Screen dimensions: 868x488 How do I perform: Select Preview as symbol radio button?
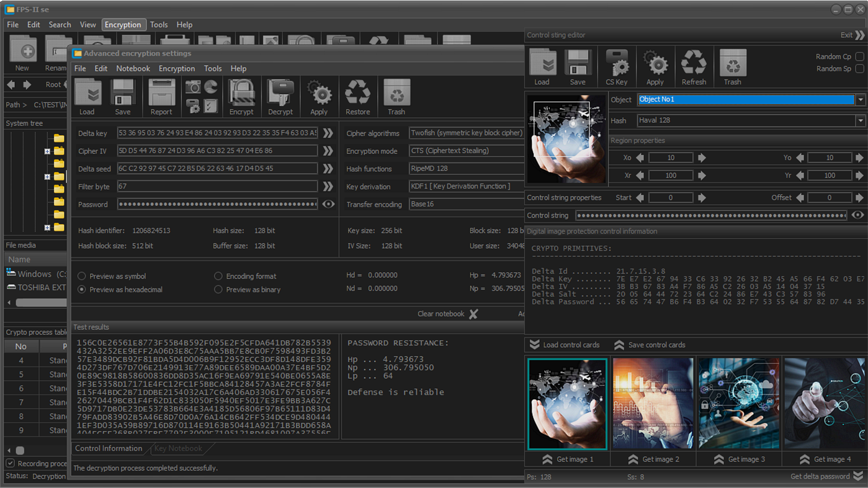coord(82,276)
